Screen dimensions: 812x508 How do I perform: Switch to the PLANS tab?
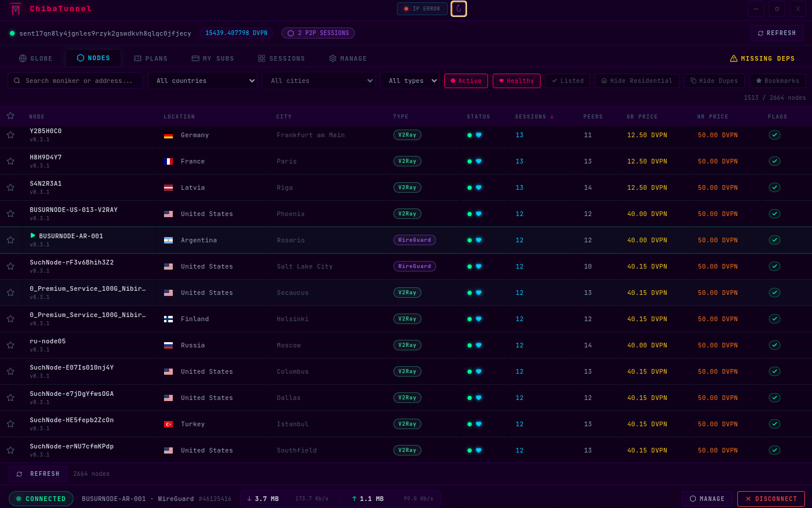[x=151, y=58]
